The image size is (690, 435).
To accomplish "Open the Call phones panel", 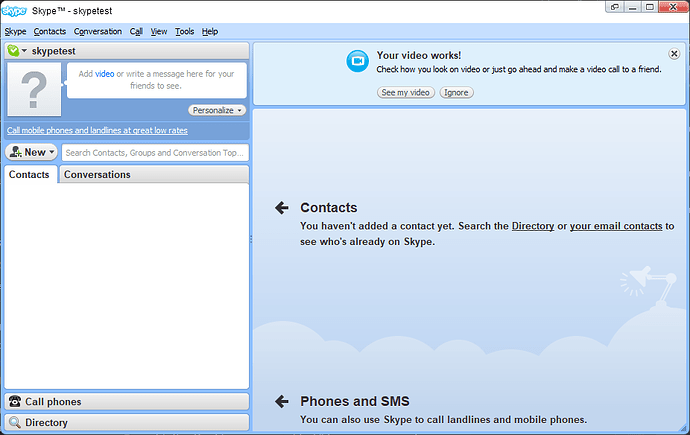I will [127, 402].
